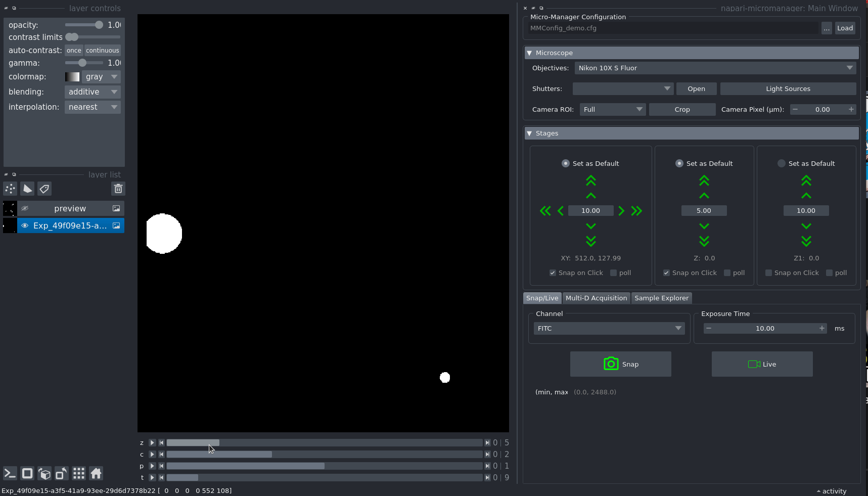
Task: Open the napari console toggle
Action: pyautogui.click(x=10, y=473)
